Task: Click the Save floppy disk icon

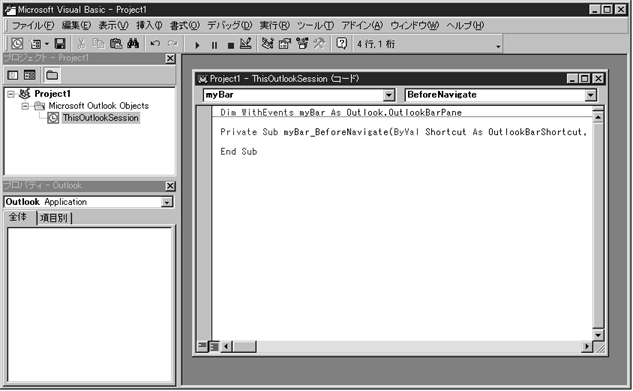Action: (x=60, y=44)
